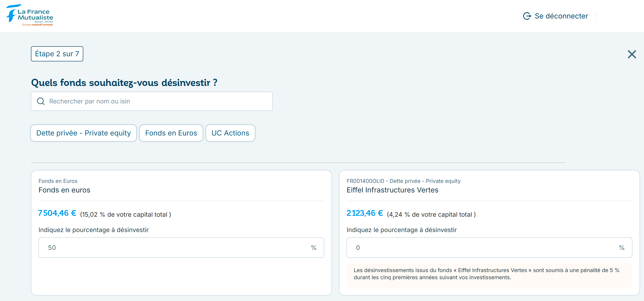Click the Étape 2 sur 7 step badge
644x301 pixels.
pos(57,54)
